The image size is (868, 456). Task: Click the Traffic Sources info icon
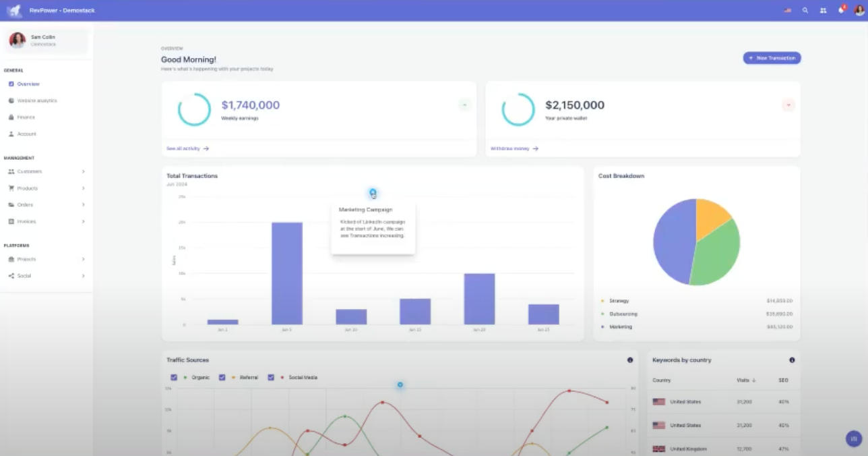coord(630,360)
